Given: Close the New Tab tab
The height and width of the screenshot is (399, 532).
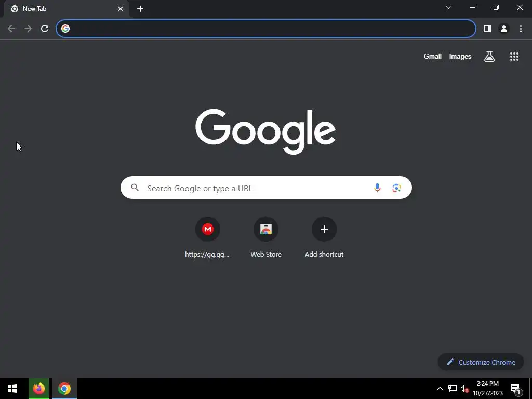Looking at the screenshot, I should (121, 9).
